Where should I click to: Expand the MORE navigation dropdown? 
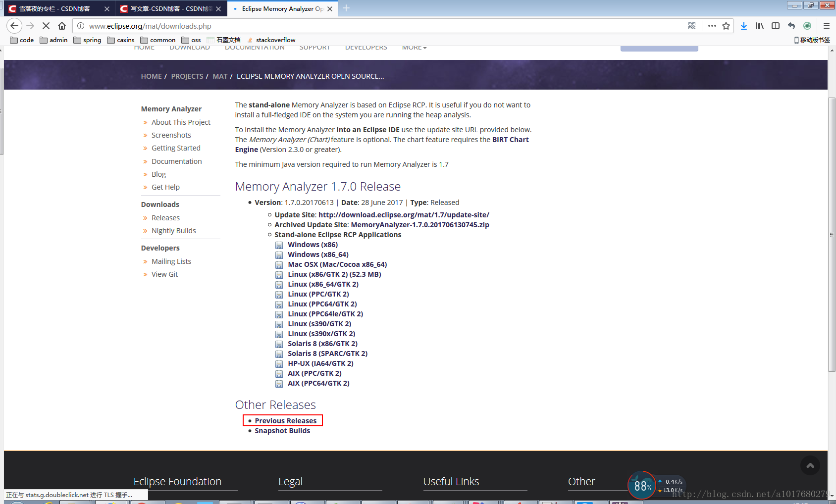pos(414,48)
